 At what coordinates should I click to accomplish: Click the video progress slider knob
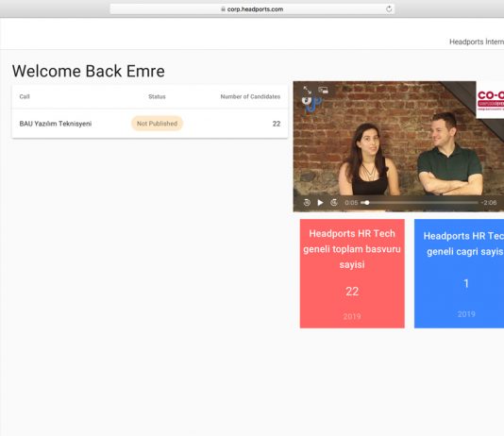[367, 202]
